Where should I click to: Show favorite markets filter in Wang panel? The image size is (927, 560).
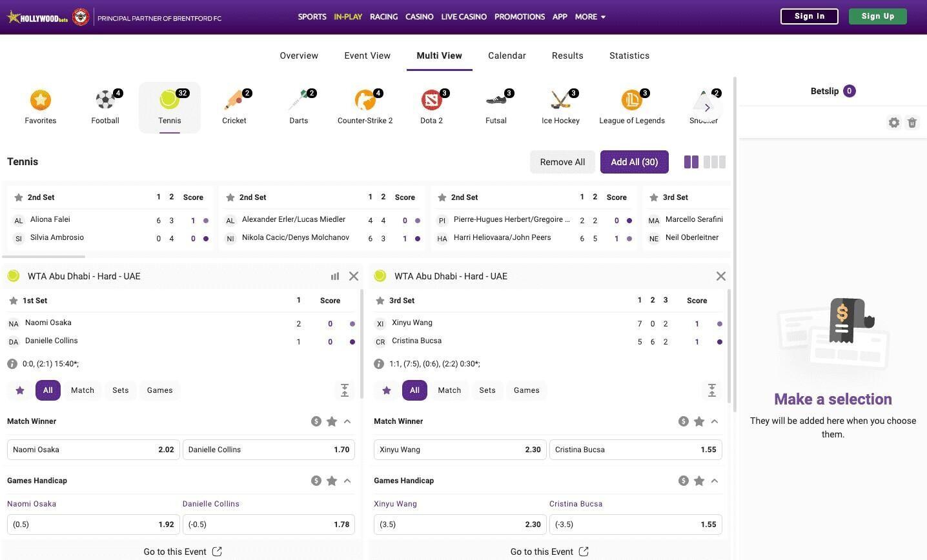[387, 390]
